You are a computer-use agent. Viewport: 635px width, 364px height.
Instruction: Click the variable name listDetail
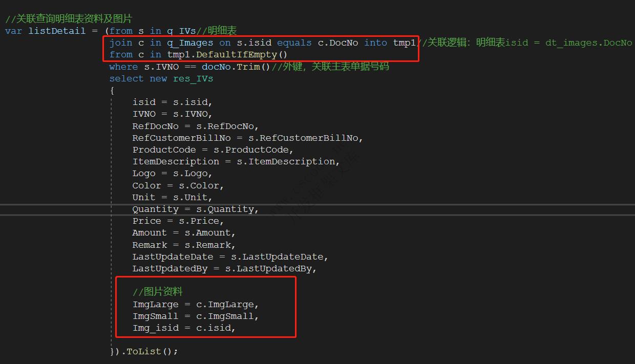pyautogui.click(x=56, y=31)
